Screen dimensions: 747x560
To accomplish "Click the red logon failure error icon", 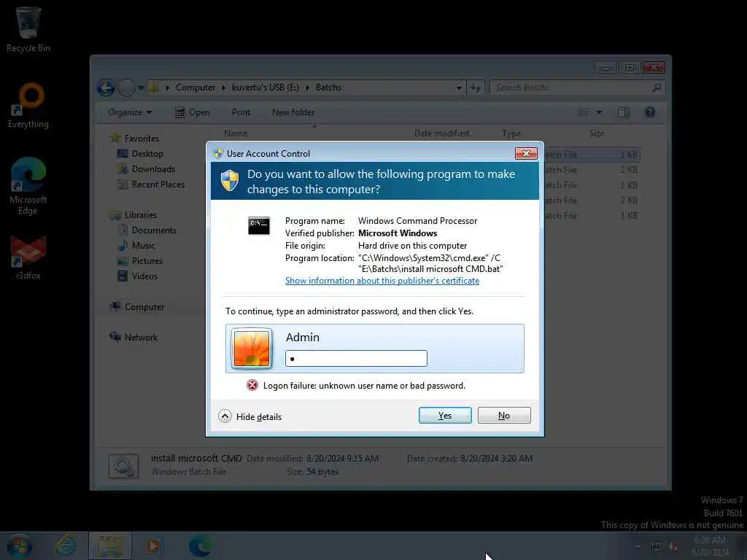I will 252,385.
